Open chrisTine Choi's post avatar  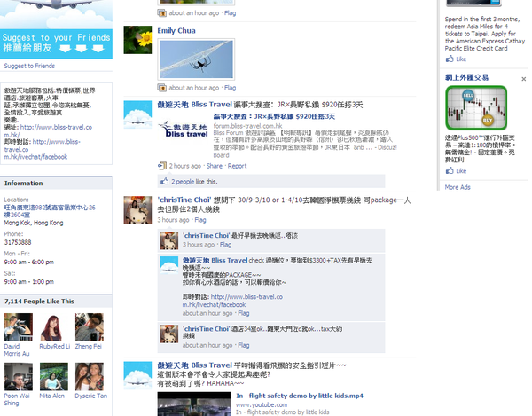(137, 209)
